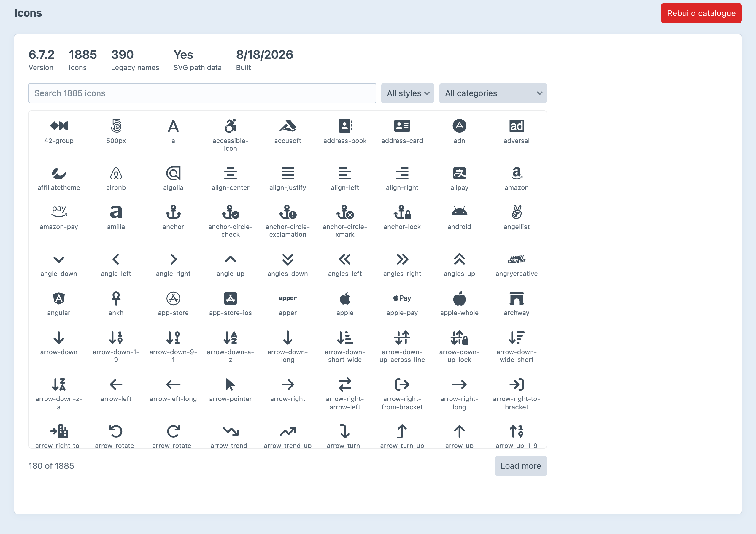
Task: Click the arrow-right-from-bracket icon
Action: pos(402,384)
